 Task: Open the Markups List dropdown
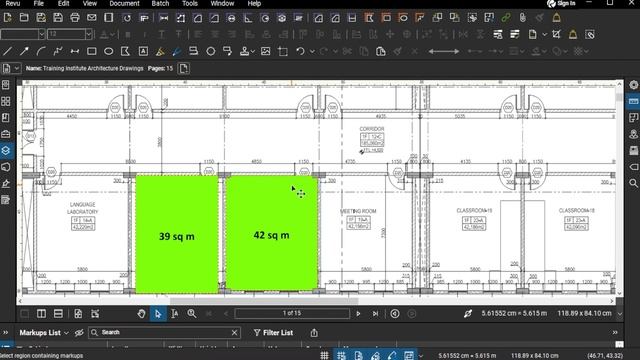click(44, 333)
